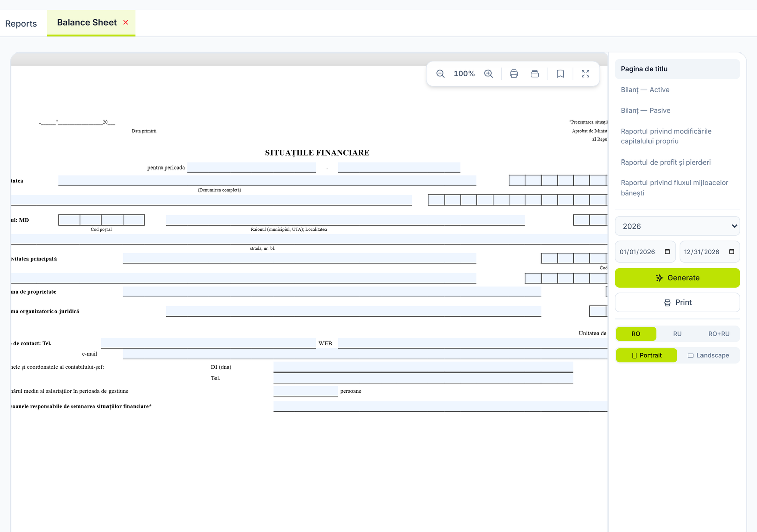The height and width of the screenshot is (532, 757).
Task: Click the tray icon beside the printer icon
Action: pos(535,74)
